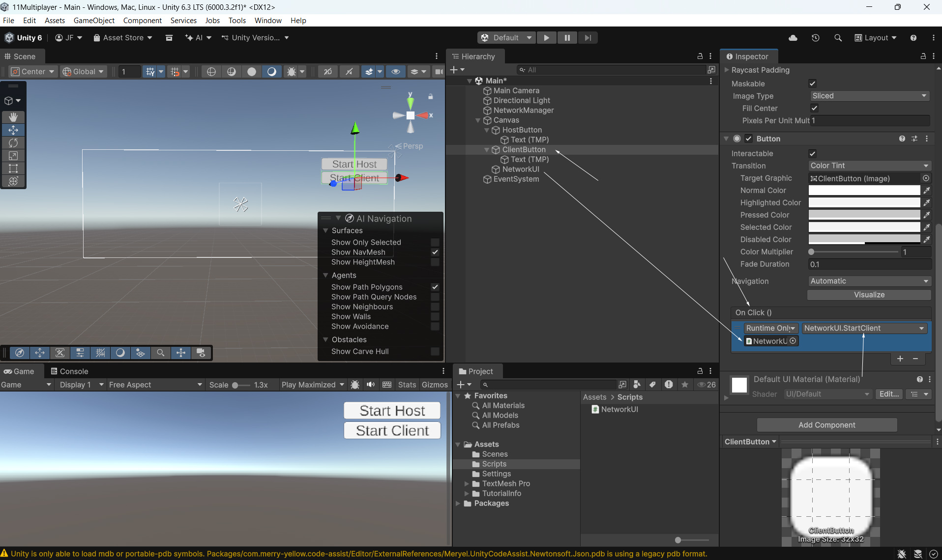This screenshot has width=942, height=560.
Task: Click the Add Component button
Action: pyautogui.click(x=826, y=425)
